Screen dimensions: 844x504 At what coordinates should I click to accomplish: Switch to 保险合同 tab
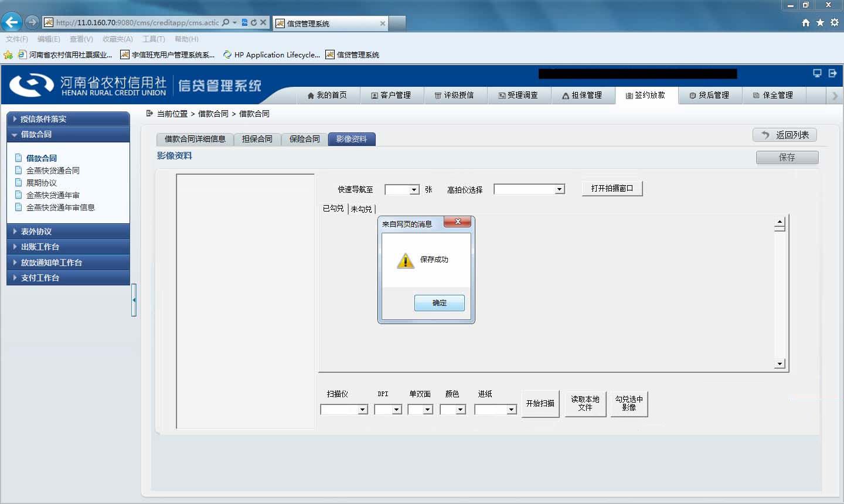tap(305, 139)
